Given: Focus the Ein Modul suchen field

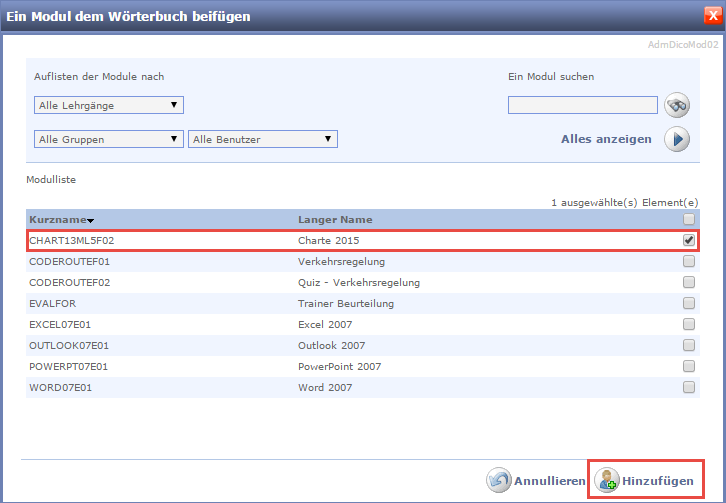Looking at the screenshot, I should [x=582, y=105].
